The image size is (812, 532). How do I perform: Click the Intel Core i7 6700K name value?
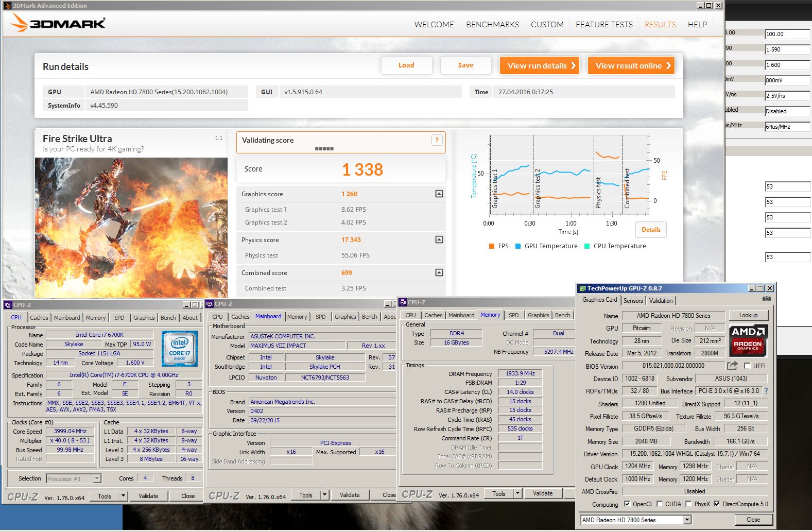click(x=99, y=335)
